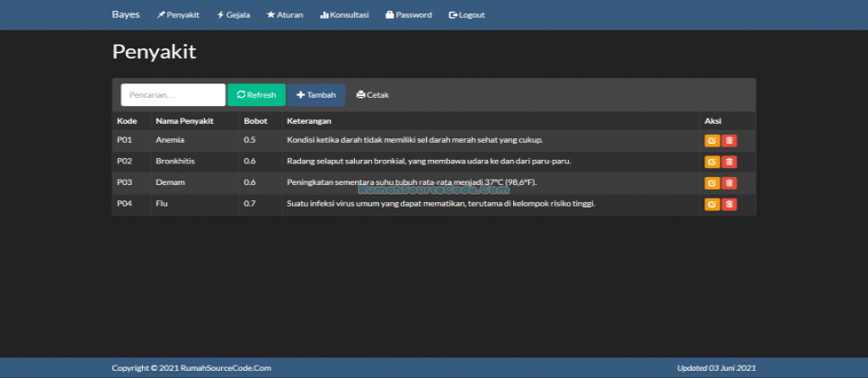Delete the Demam row
This screenshot has width=868, height=378.
(729, 182)
